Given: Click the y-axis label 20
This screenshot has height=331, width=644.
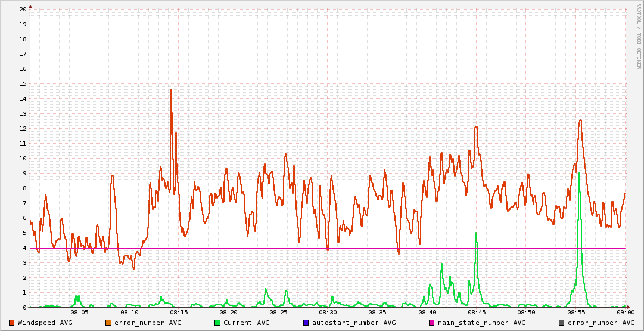Looking at the screenshot, I should pyautogui.click(x=23, y=9).
